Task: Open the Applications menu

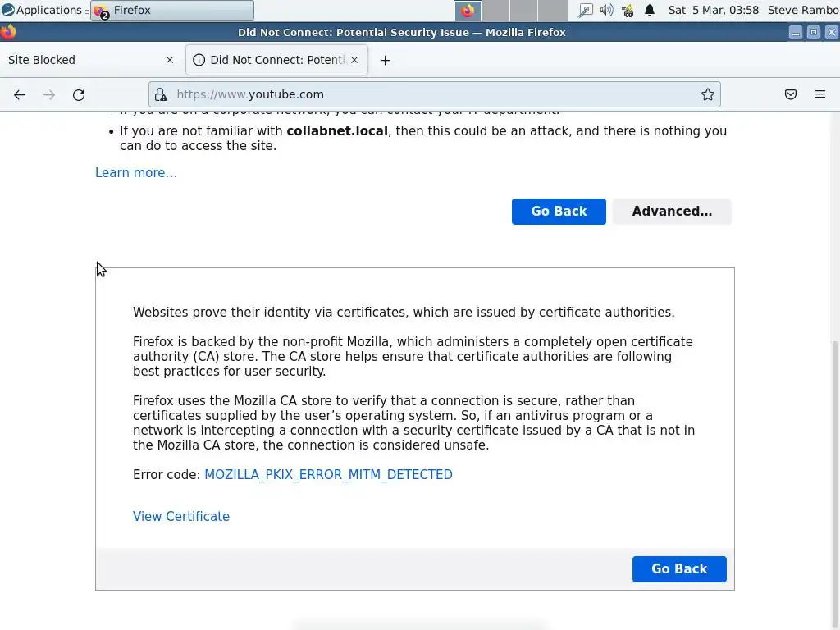Action: coord(43,10)
